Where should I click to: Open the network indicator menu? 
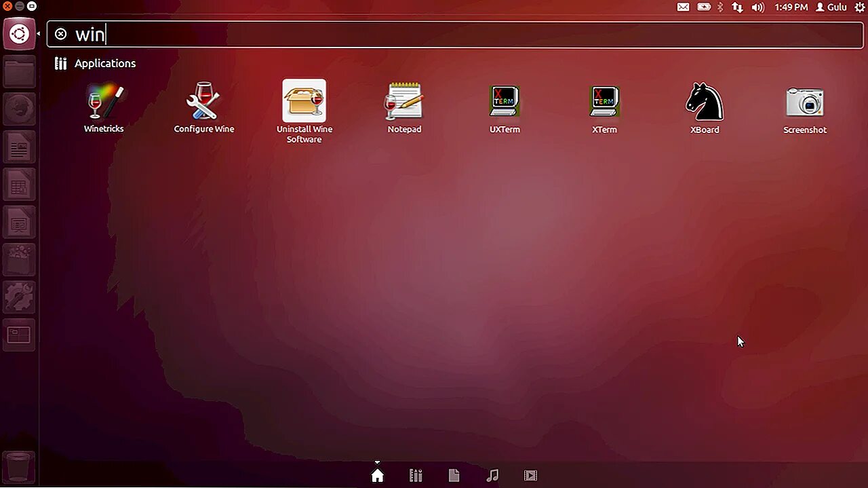click(737, 7)
